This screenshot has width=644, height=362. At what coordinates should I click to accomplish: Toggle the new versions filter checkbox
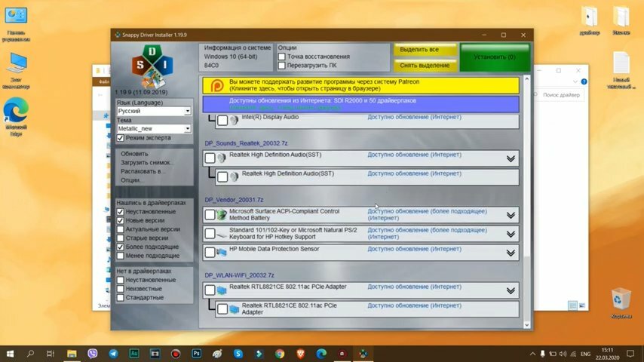pyautogui.click(x=121, y=221)
